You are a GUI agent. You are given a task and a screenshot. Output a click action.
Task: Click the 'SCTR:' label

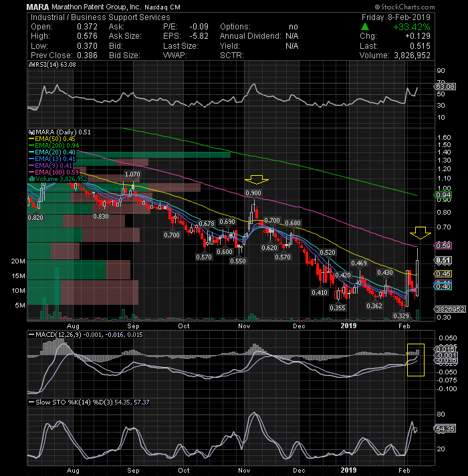click(232, 55)
